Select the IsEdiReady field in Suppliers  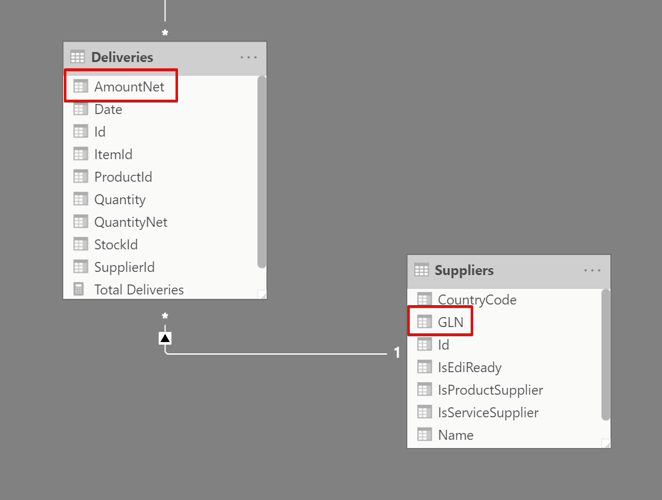pyautogui.click(x=506, y=367)
